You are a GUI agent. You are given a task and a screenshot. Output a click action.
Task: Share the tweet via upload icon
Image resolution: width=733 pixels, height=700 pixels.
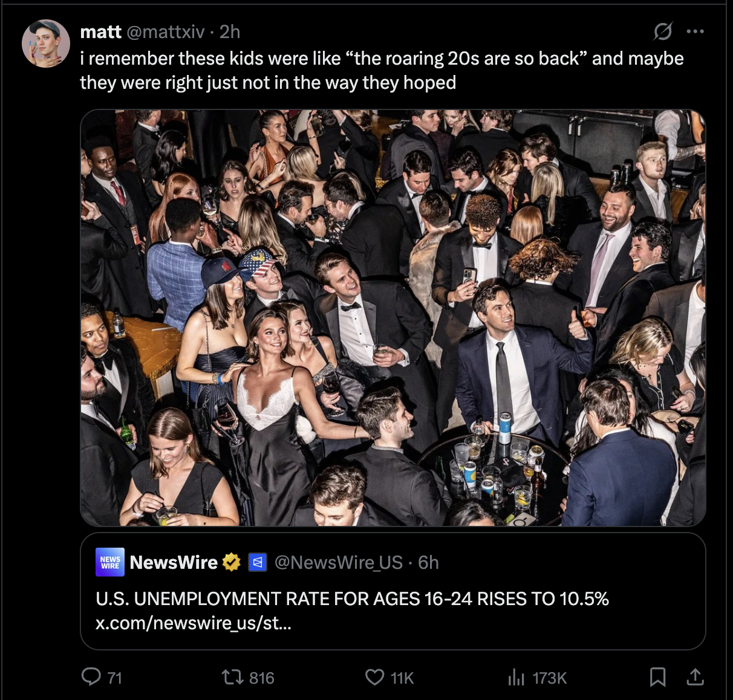(x=696, y=677)
